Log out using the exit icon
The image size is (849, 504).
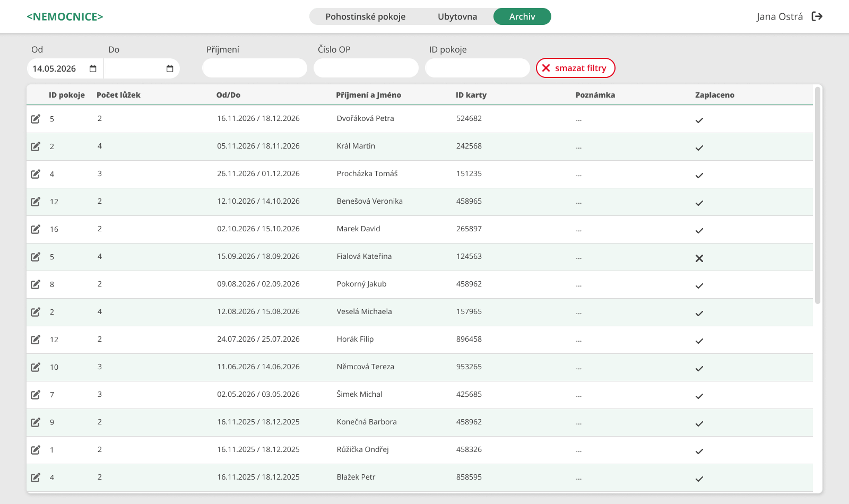817,16
